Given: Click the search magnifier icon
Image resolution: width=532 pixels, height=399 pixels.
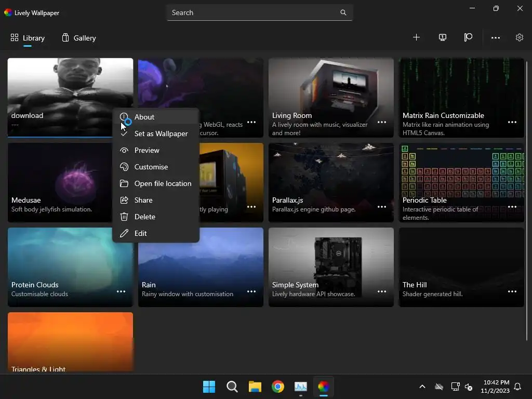Looking at the screenshot, I should 343,12.
